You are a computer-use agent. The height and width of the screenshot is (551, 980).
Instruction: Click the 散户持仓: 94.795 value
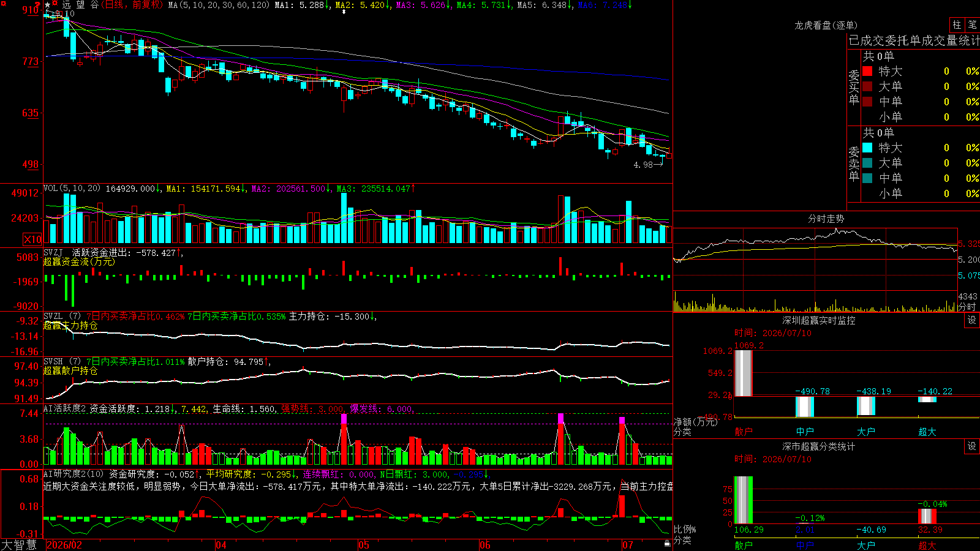point(229,362)
